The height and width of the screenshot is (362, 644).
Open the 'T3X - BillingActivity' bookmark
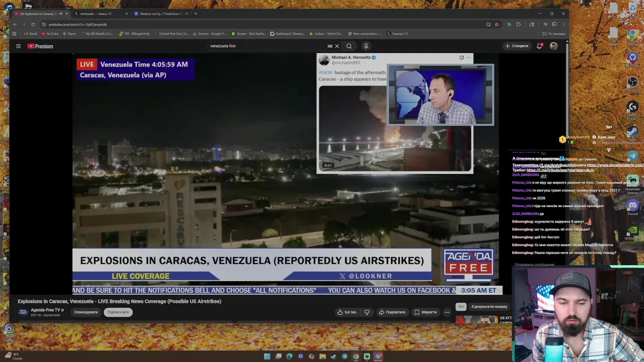point(134,34)
